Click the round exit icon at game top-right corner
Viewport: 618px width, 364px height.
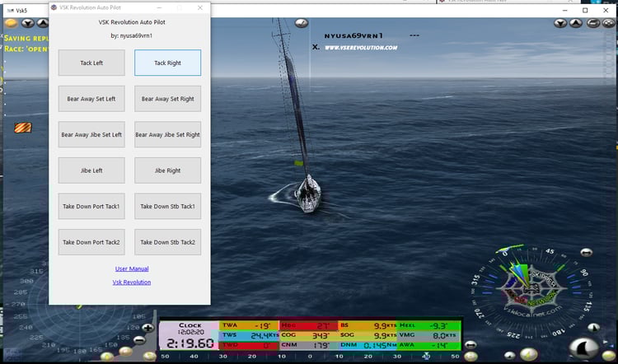pos(609,23)
